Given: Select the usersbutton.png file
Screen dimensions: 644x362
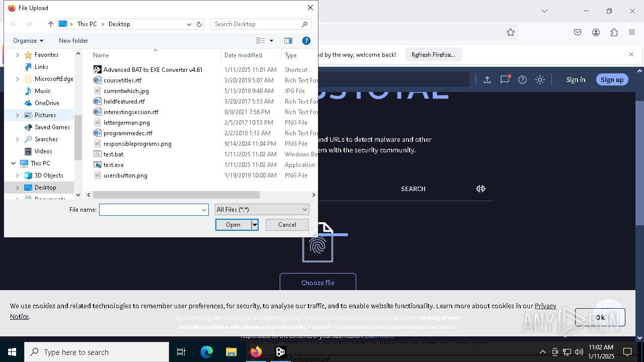Looking at the screenshot, I should (x=125, y=175).
